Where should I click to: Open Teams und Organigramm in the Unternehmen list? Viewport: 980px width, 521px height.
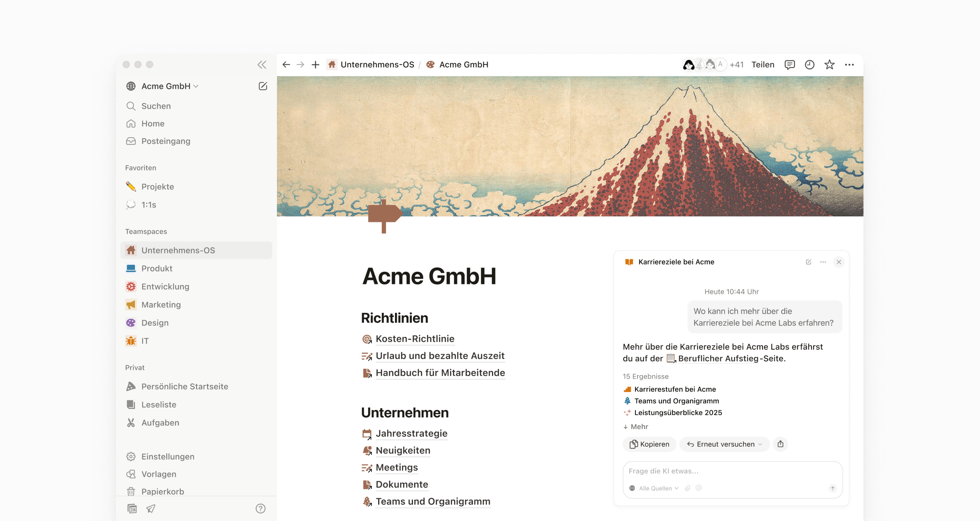point(433,501)
